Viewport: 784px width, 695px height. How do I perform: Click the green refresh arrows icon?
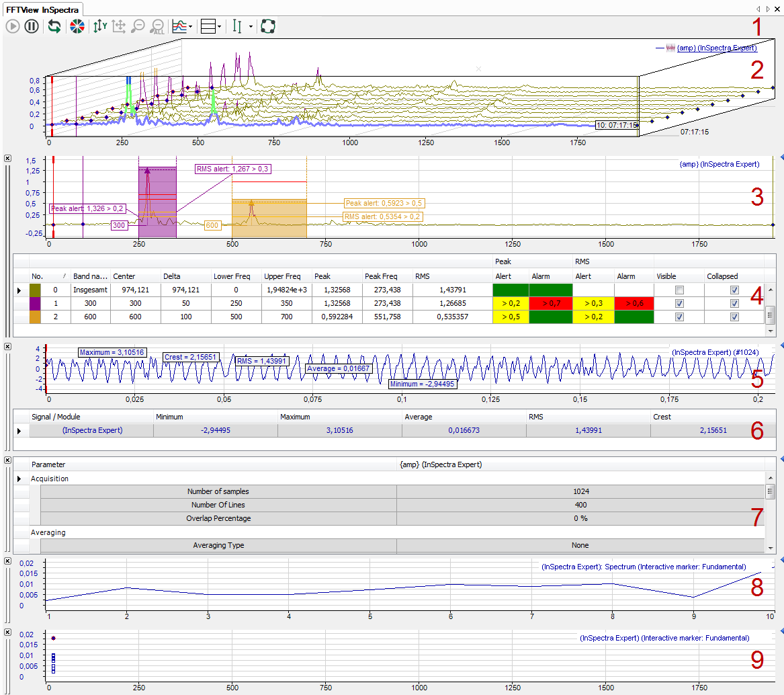point(54,27)
